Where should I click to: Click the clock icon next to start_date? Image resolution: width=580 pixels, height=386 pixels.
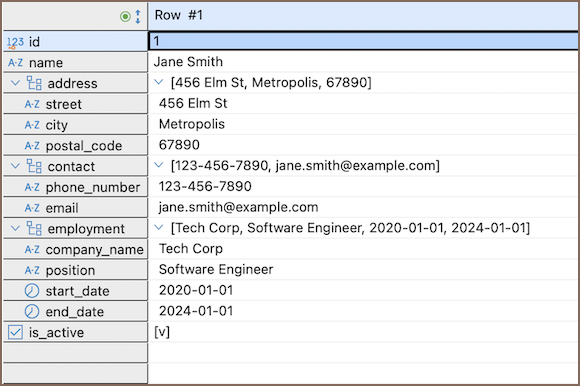pos(32,291)
